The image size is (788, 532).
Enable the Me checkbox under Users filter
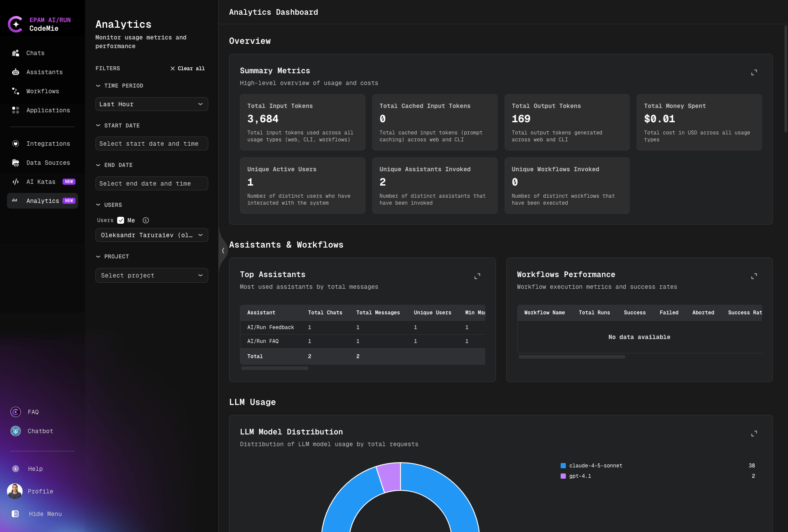click(x=121, y=220)
